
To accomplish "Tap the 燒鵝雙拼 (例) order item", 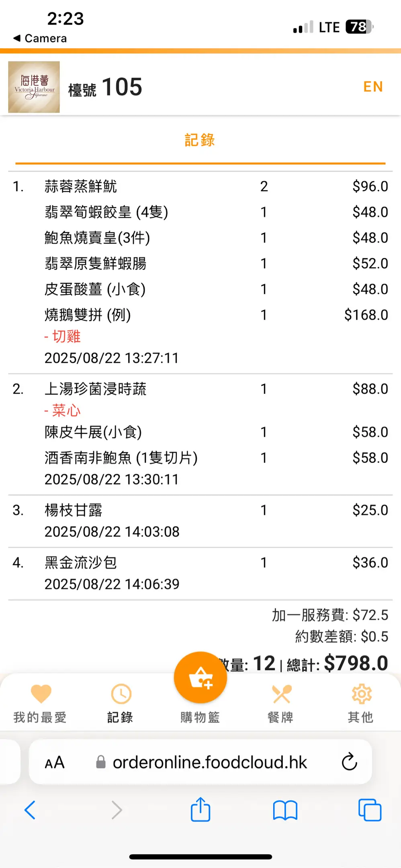I will (x=88, y=315).
